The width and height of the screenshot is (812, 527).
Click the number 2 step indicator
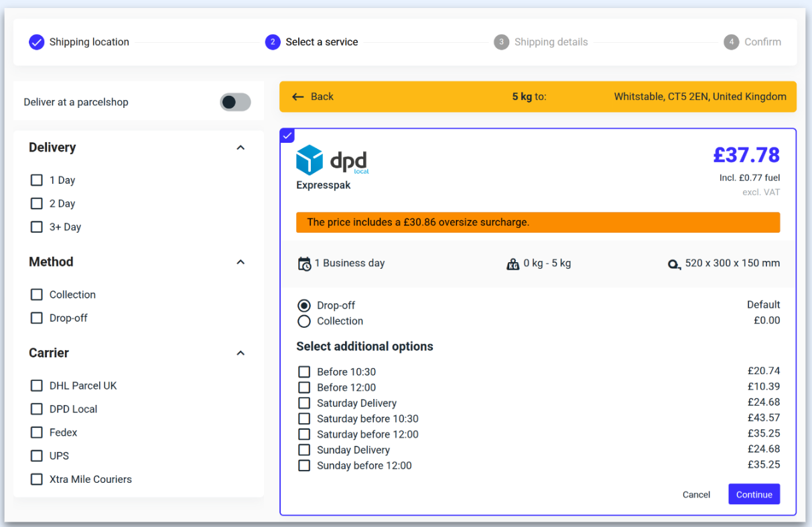[x=273, y=42]
